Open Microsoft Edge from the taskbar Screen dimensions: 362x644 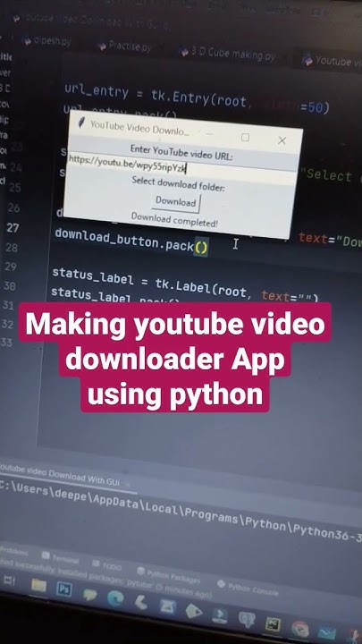point(115,597)
